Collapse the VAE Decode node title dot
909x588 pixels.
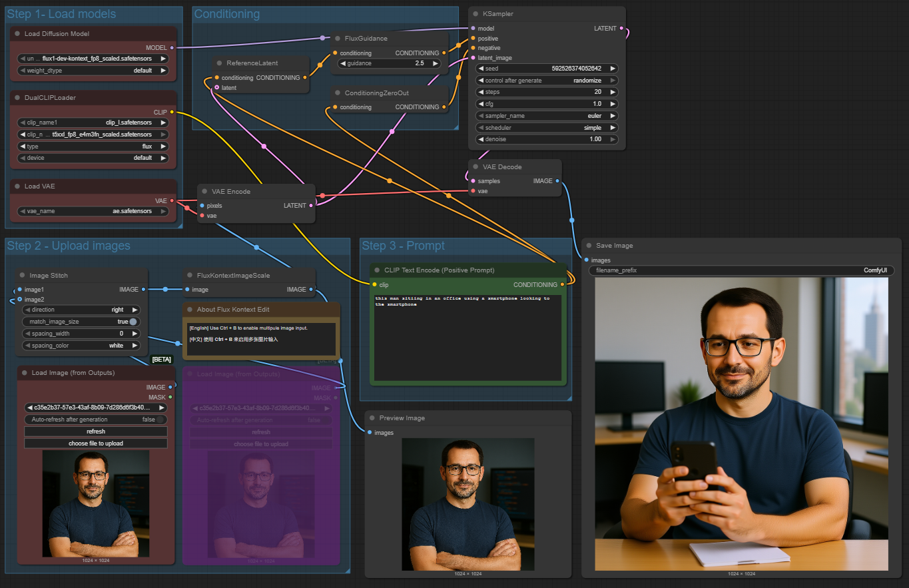[x=475, y=167]
